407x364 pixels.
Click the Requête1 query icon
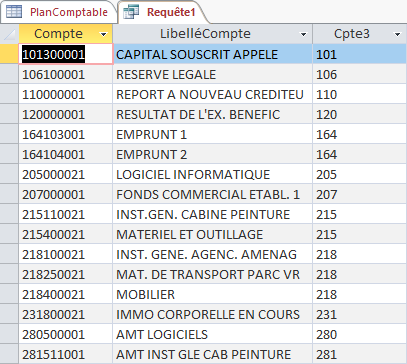click(131, 12)
